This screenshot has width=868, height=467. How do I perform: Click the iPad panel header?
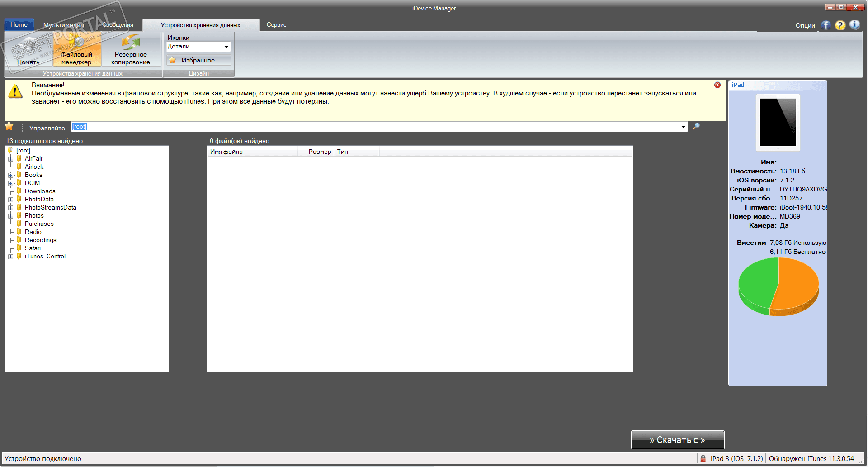click(778, 85)
